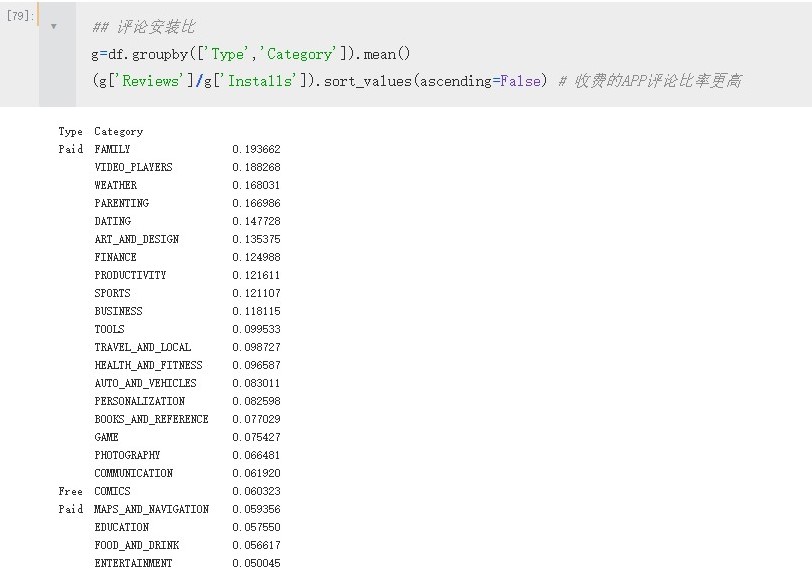Select the value 0.099533
The image size is (812, 573).
(x=256, y=330)
